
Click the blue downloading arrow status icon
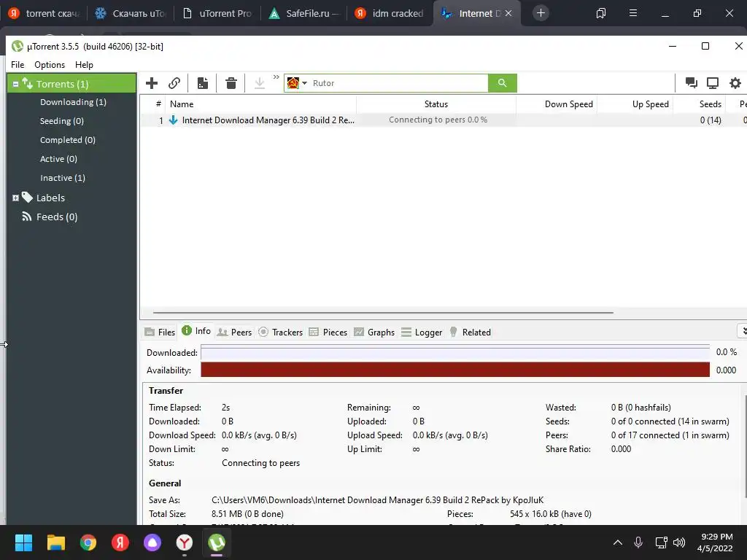click(x=174, y=120)
